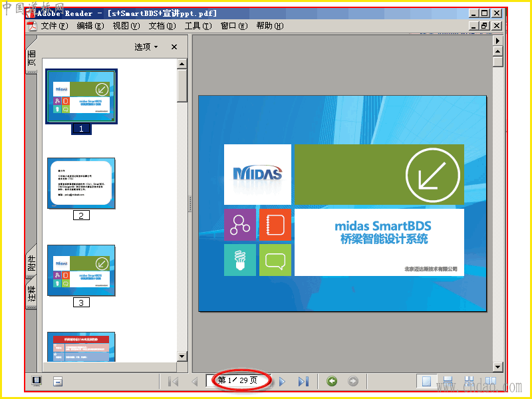Select page 3 thumbnail
Viewport: 532px width, 399px height.
(x=81, y=271)
